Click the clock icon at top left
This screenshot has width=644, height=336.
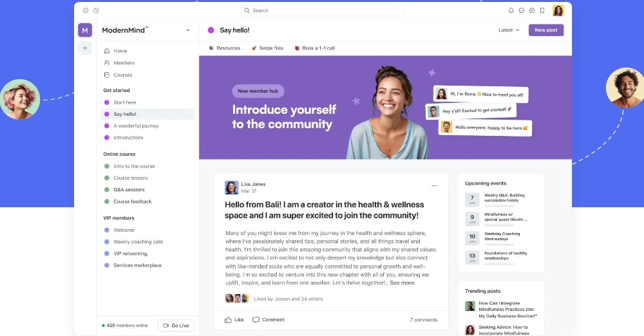tap(96, 11)
